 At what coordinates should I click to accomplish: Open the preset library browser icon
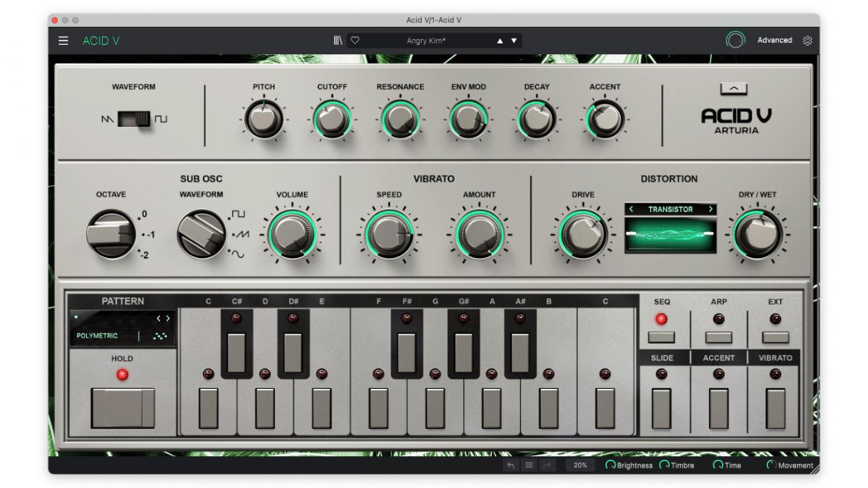tap(338, 40)
